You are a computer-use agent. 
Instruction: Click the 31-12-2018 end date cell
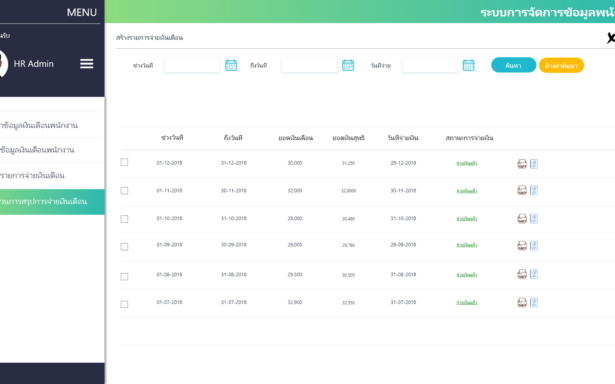tap(234, 163)
